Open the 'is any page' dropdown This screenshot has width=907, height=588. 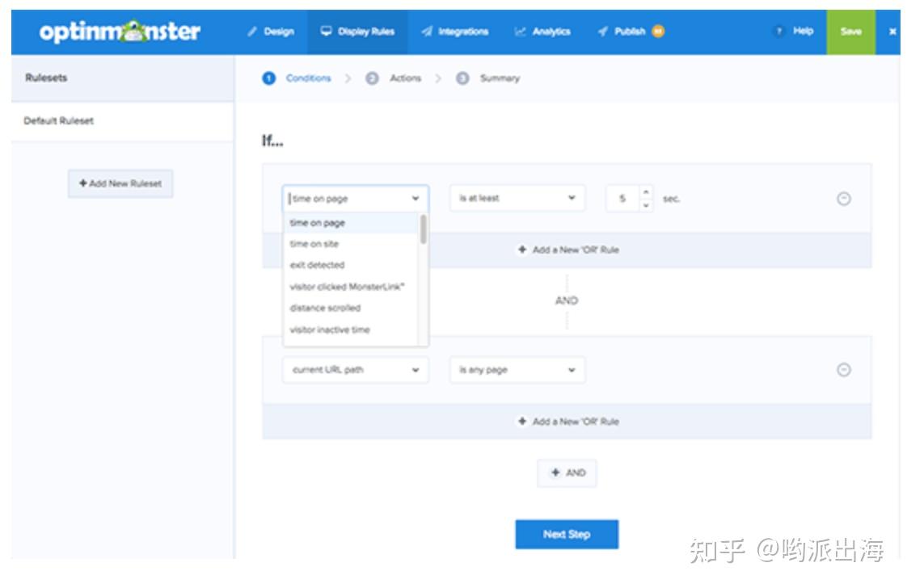tap(517, 369)
